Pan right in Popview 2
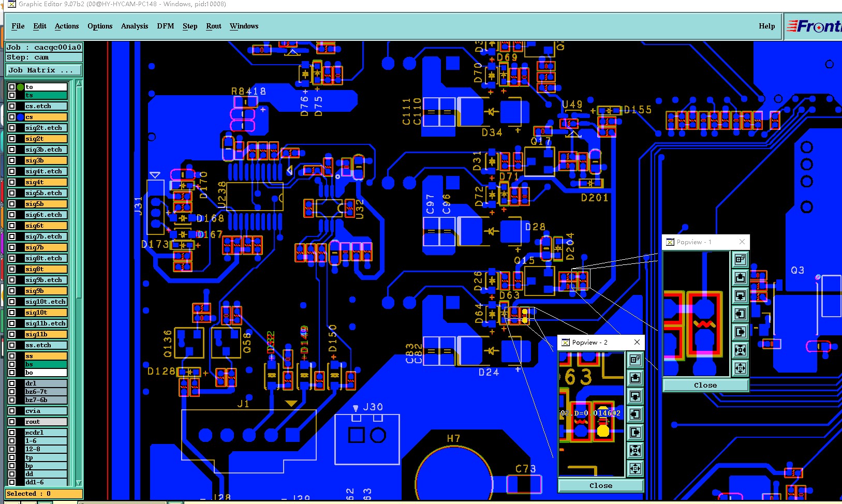 tap(635, 432)
